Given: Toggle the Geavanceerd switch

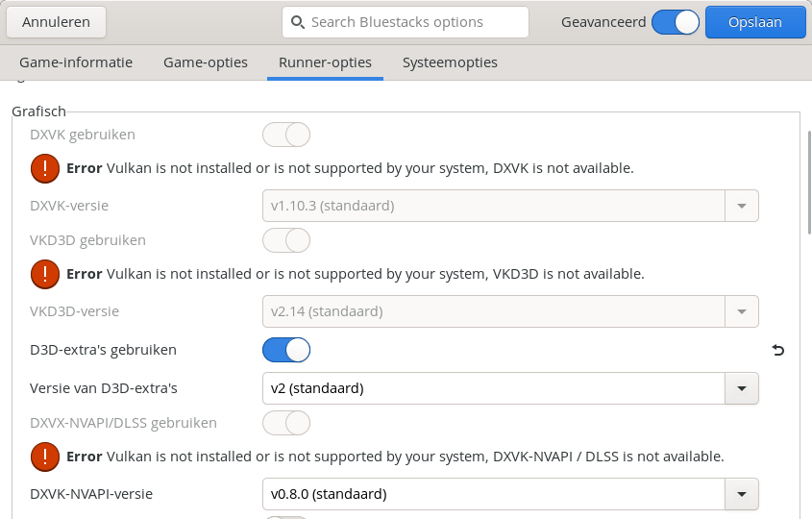Looking at the screenshot, I should [x=676, y=22].
